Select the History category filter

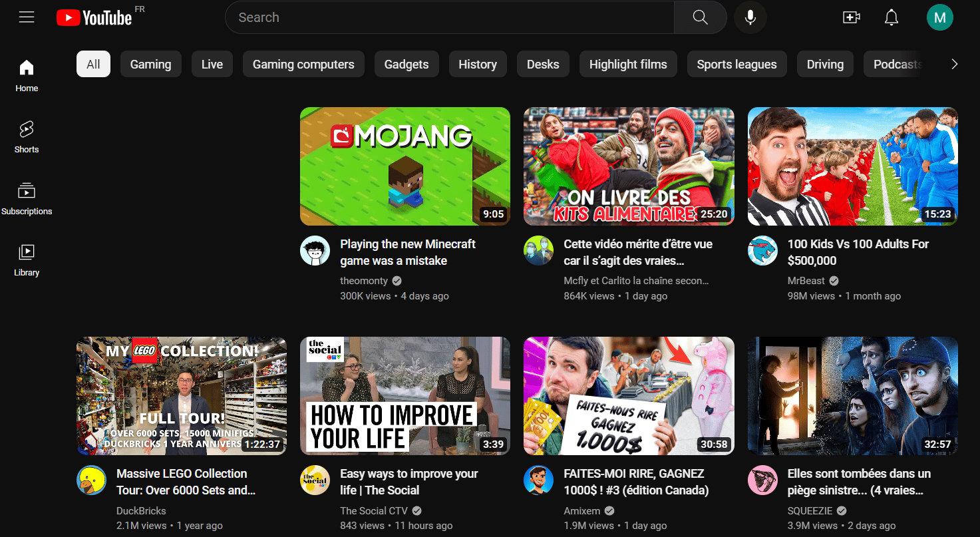478,64
